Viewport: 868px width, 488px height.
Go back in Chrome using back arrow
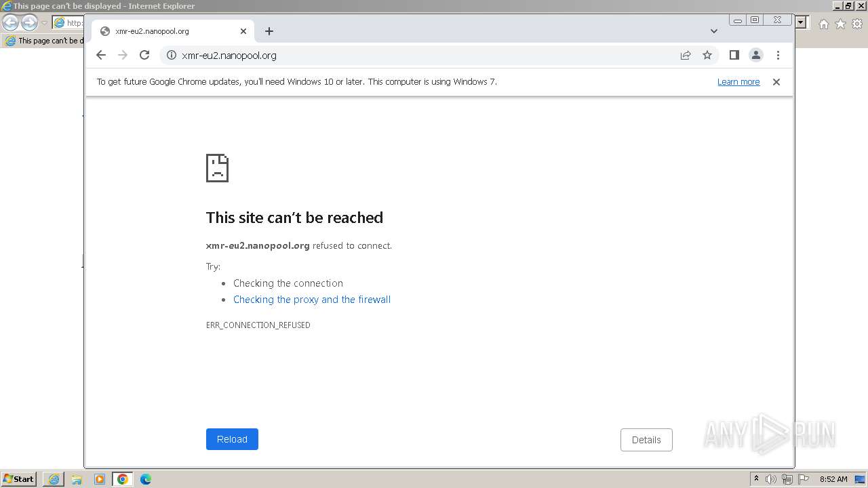pyautogui.click(x=101, y=56)
